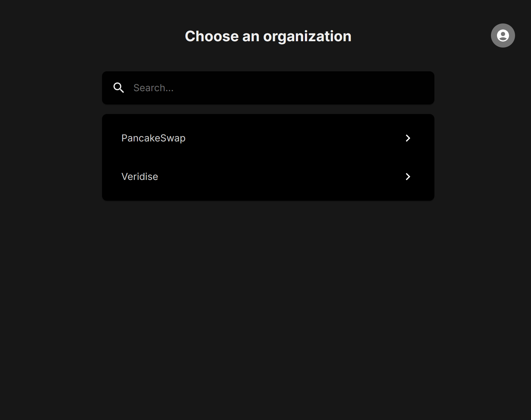Screen dimensions: 531x420
Task: Click the Veridise label text
Action: 140,177
